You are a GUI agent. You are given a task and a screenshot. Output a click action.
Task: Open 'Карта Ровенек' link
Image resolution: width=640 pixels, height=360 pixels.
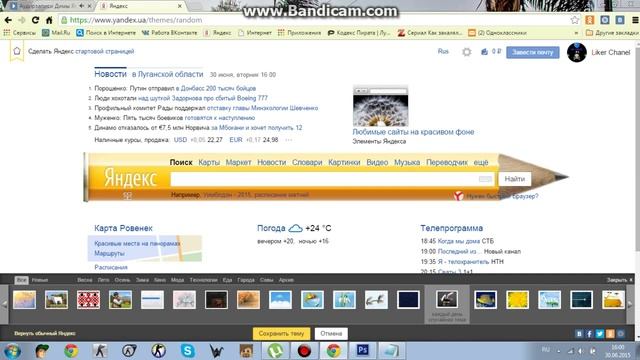coord(123,228)
